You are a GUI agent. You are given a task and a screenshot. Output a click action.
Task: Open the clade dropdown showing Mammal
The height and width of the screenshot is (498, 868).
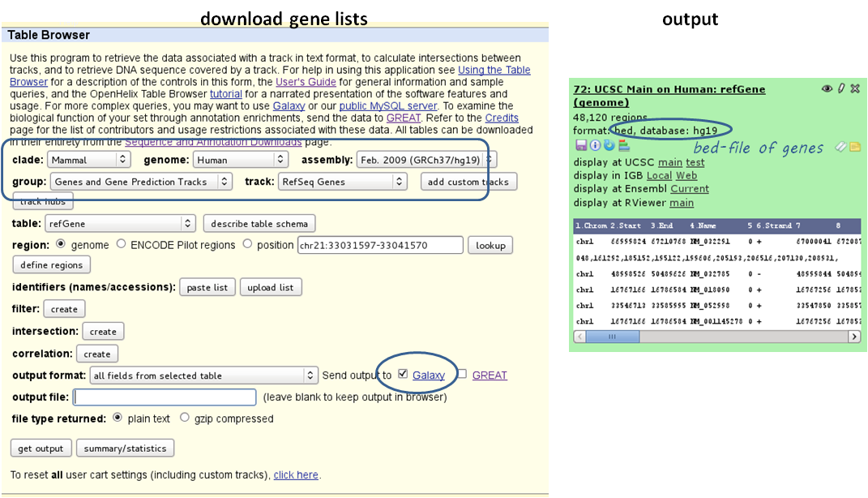(x=88, y=160)
